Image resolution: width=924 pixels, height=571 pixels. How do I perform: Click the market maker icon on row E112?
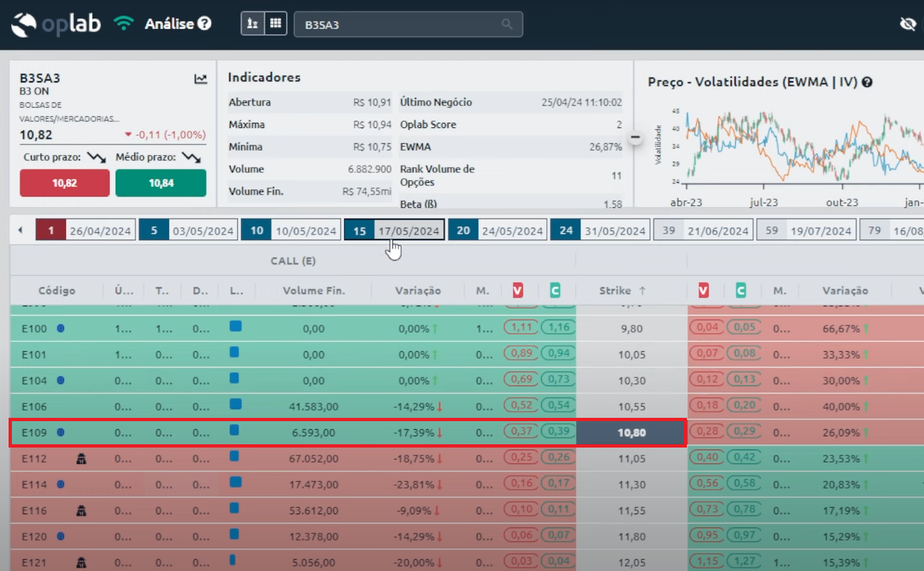(81, 459)
